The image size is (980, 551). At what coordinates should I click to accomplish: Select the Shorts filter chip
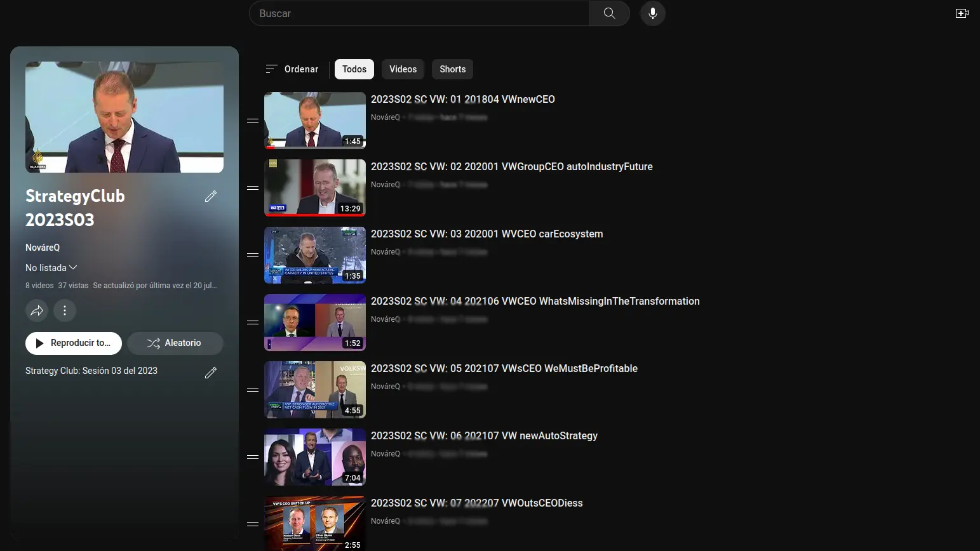(x=453, y=69)
